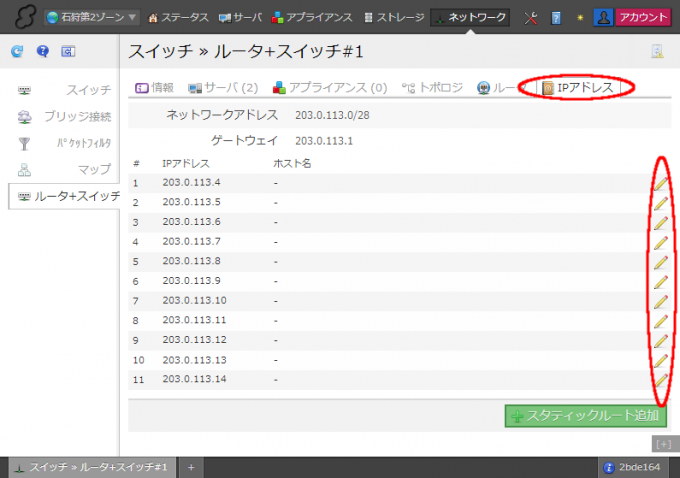Viewport: 680px width, 478px height.
Task: Open the help question mark icon in sidebar
Action: [x=42, y=51]
